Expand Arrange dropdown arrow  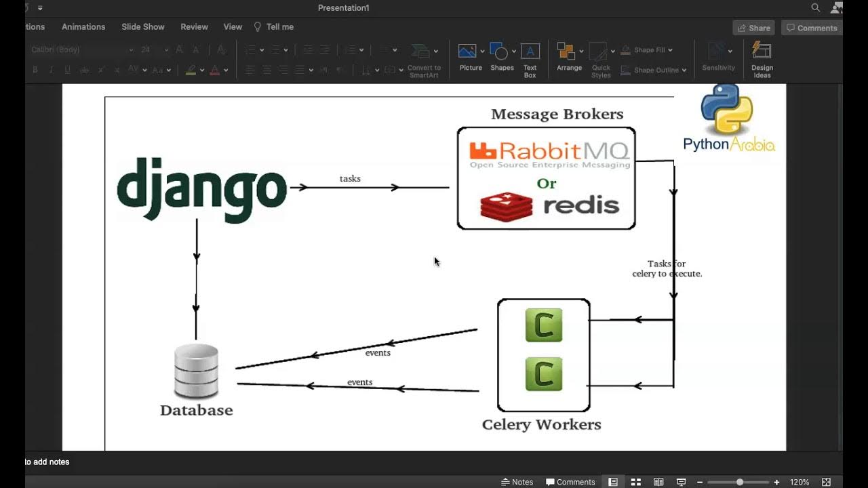pyautogui.click(x=581, y=52)
